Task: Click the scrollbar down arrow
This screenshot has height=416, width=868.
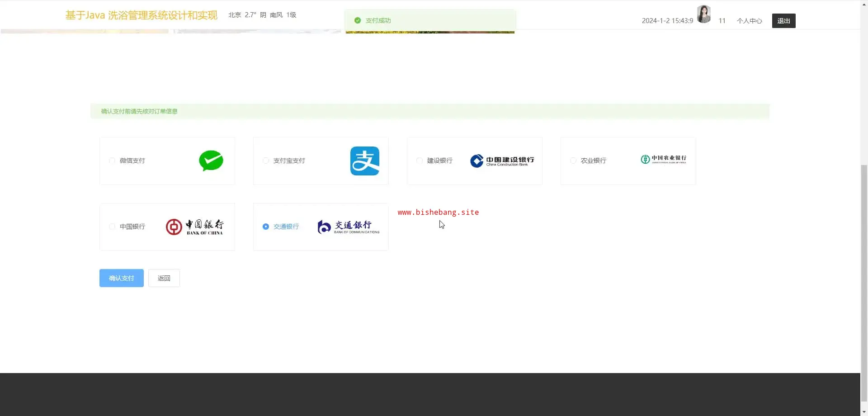Action: point(864,412)
